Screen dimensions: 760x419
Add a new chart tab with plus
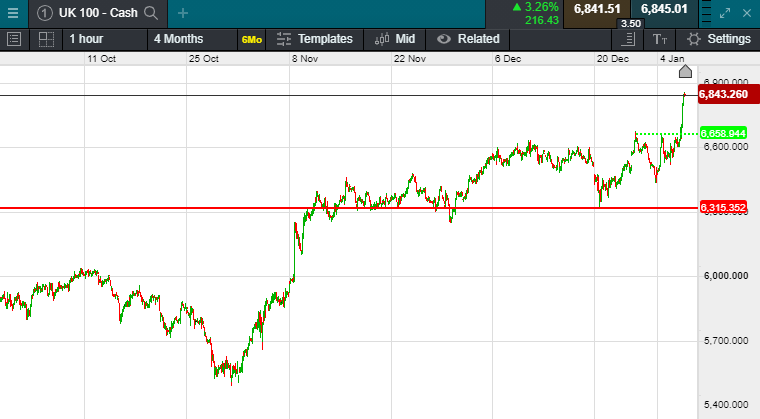[x=182, y=13]
